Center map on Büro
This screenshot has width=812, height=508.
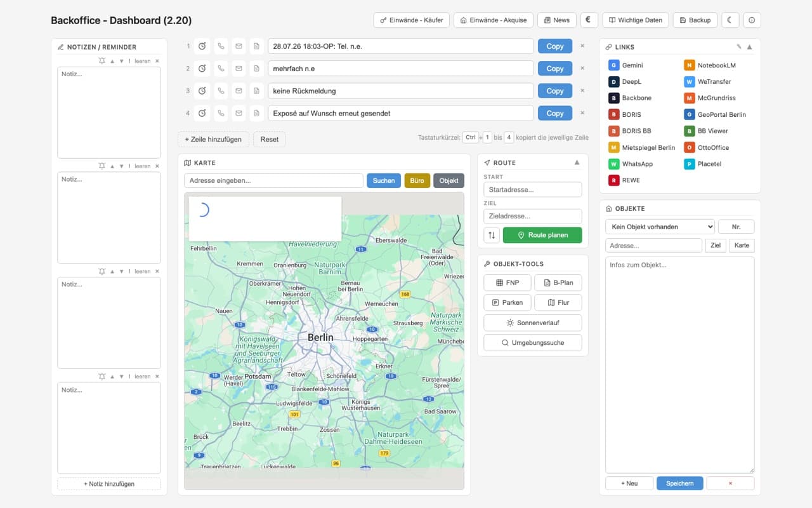coord(417,180)
